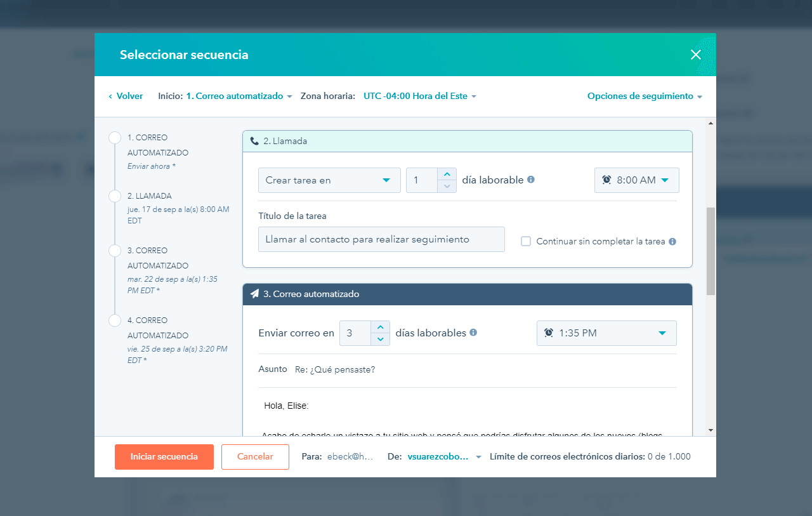Increase call task day count with up arrow
The image size is (812, 516).
click(x=447, y=174)
